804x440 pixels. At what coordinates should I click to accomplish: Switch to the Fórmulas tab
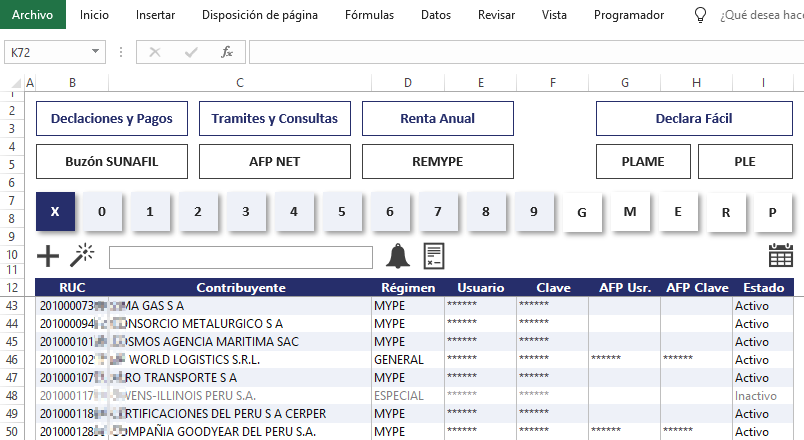click(x=370, y=15)
